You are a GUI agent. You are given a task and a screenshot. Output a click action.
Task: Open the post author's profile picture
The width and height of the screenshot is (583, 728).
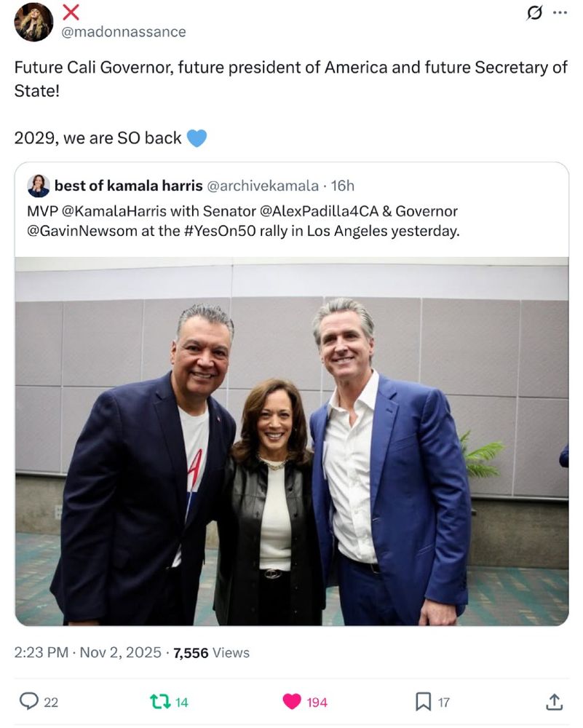(33, 22)
